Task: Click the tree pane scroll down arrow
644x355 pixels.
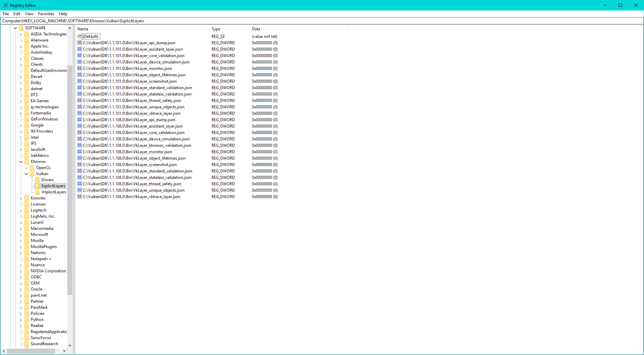Action: point(70,345)
